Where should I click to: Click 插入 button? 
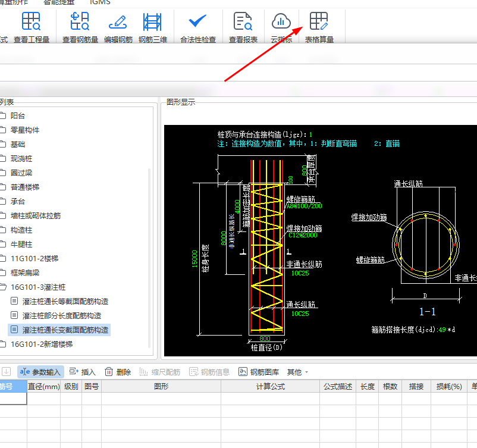pos(83,372)
